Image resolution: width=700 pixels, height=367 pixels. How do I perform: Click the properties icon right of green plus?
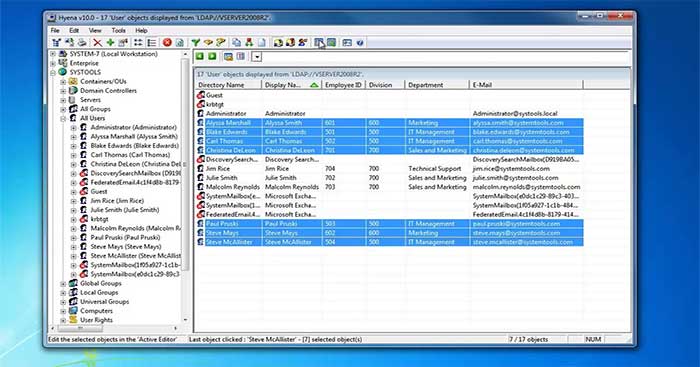123,43
